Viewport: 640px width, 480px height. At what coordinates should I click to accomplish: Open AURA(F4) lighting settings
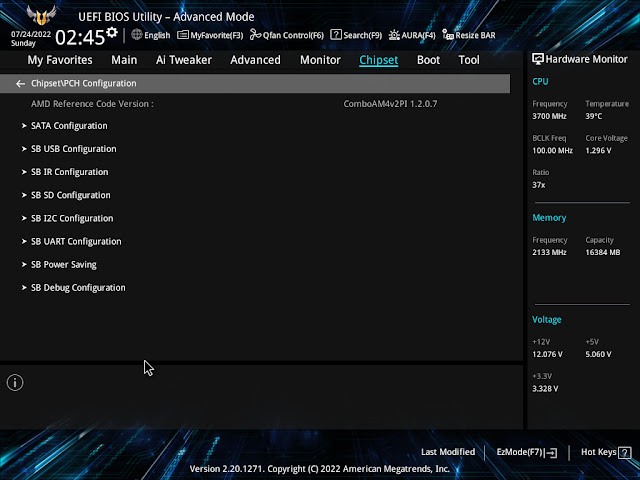pyautogui.click(x=412, y=35)
